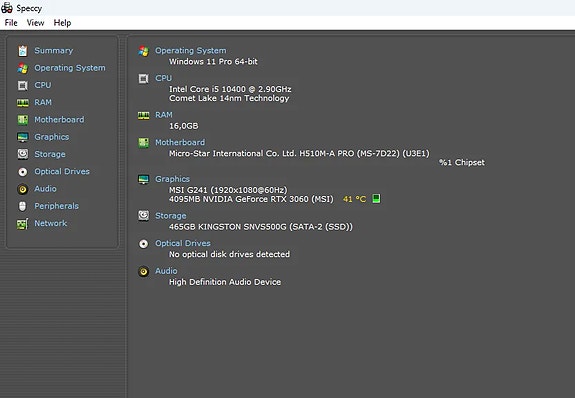Open the Help menu
575x398 pixels.
tap(62, 23)
